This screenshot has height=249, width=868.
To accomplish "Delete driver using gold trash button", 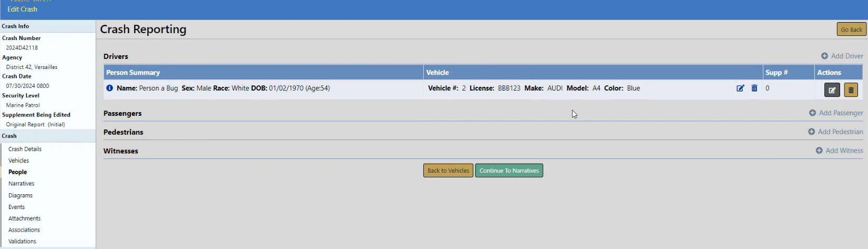I will (x=851, y=90).
